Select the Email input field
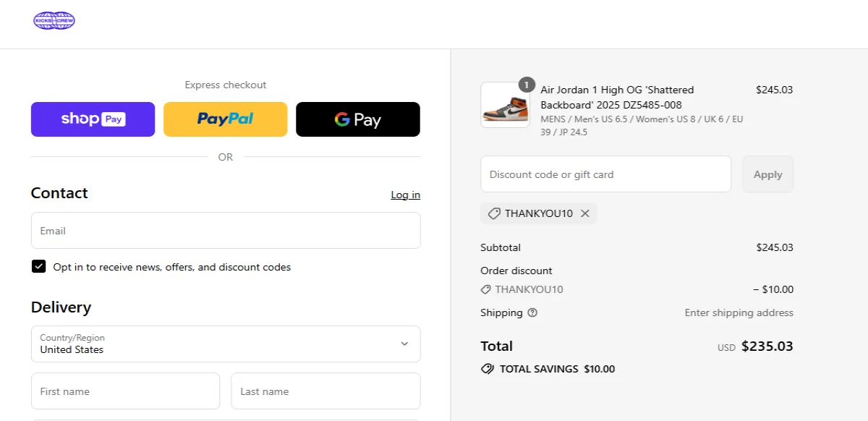Viewport: 868px width, 421px height. [225, 230]
